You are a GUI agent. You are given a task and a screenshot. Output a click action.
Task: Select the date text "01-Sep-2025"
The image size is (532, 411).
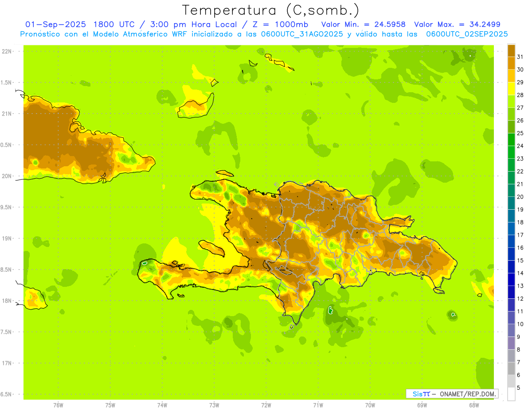55,24
